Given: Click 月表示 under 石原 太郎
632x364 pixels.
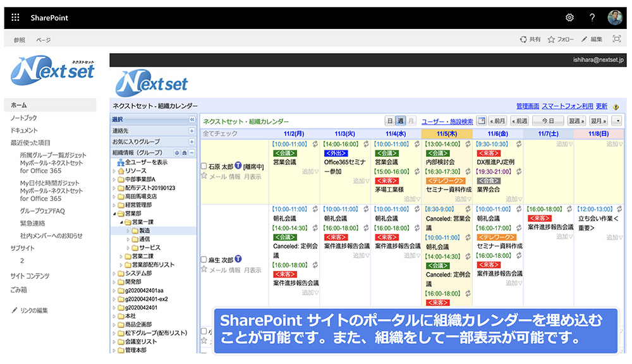Looking at the screenshot, I should [252, 176].
